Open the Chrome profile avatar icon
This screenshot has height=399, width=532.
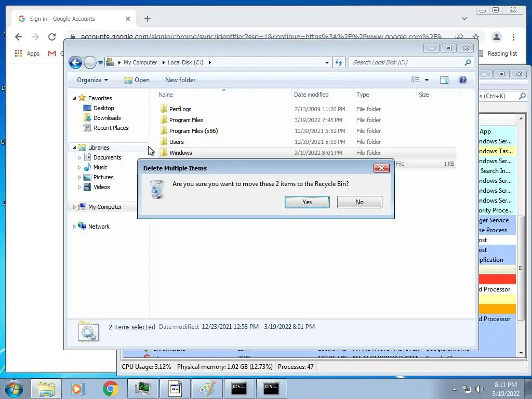pyautogui.click(x=496, y=37)
